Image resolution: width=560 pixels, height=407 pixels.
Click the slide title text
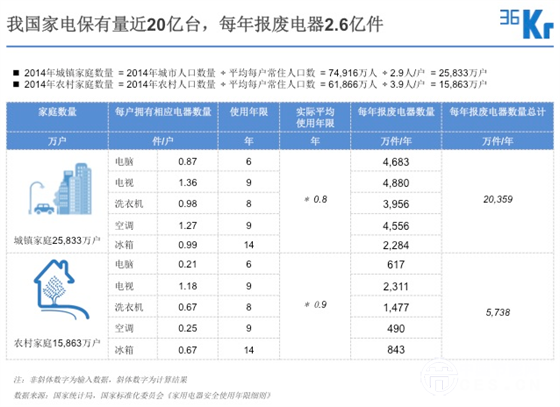(x=195, y=24)
